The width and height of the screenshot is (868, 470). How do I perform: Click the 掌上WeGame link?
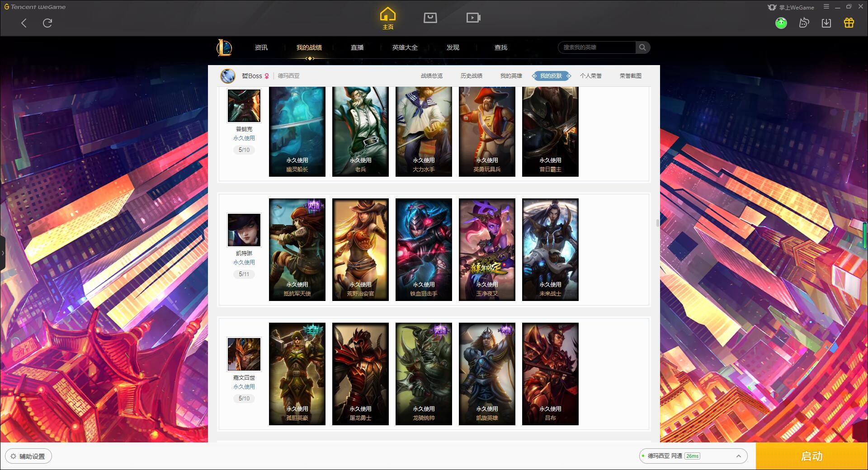point(791,7)
